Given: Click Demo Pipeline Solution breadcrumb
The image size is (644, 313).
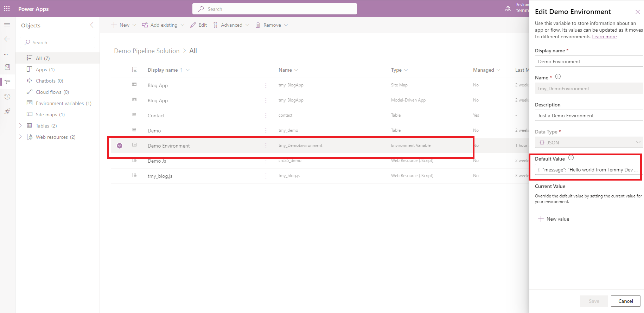Looking at the screenshot, I should tap(147, 51).
